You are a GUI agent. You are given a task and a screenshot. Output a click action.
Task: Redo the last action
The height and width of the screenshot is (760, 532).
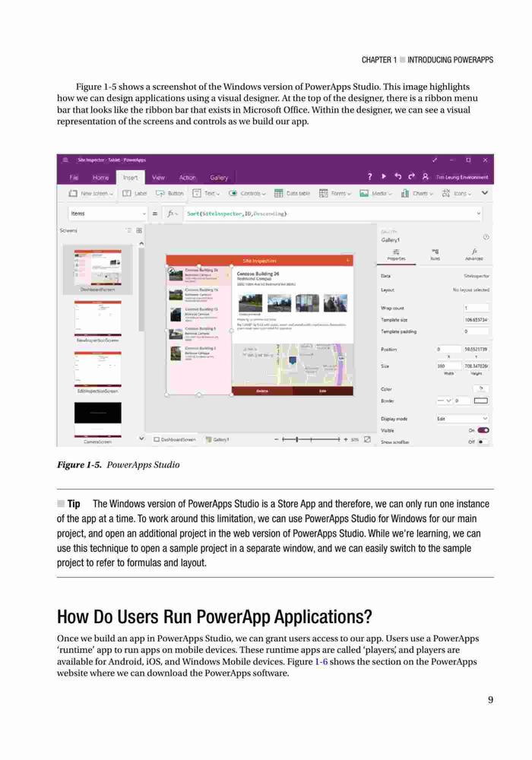[411, 176]
